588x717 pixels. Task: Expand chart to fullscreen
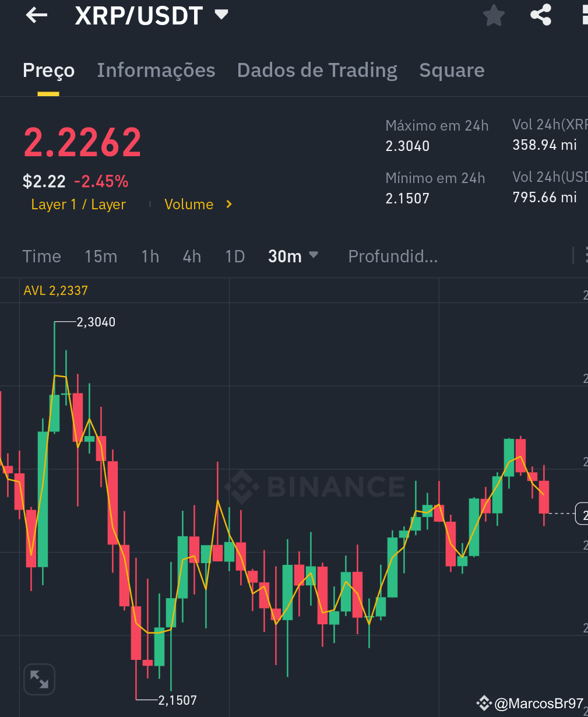pos(39,679)
